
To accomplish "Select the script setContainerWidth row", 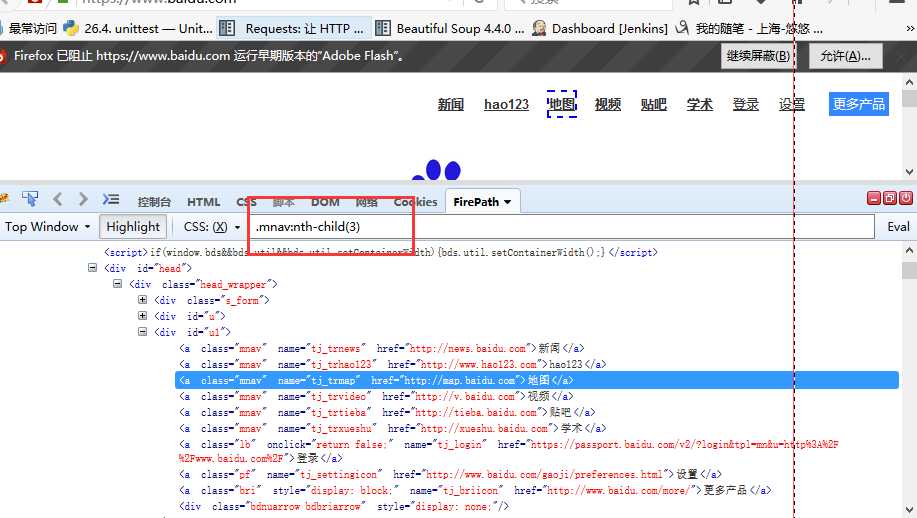I will click(x=381, y=252).
